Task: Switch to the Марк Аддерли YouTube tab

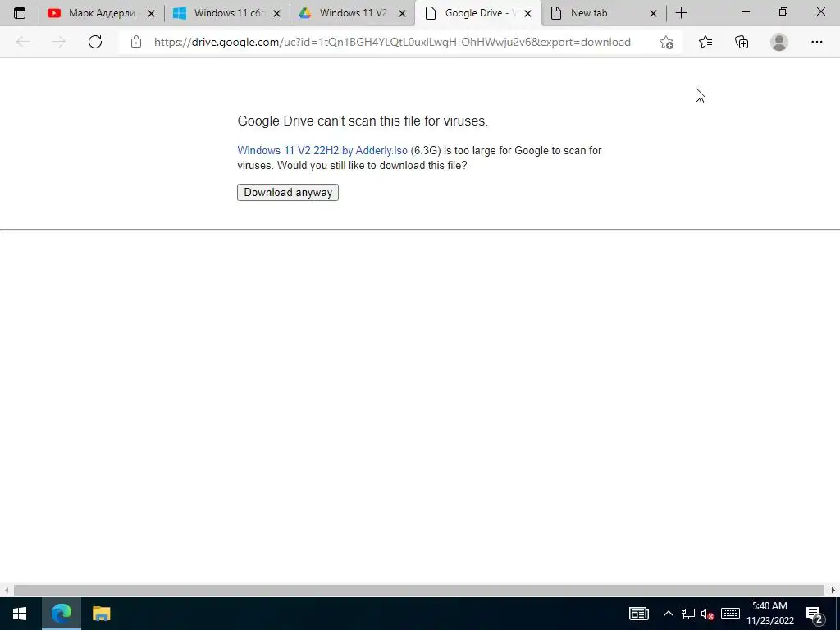Action: click(101, 13)
